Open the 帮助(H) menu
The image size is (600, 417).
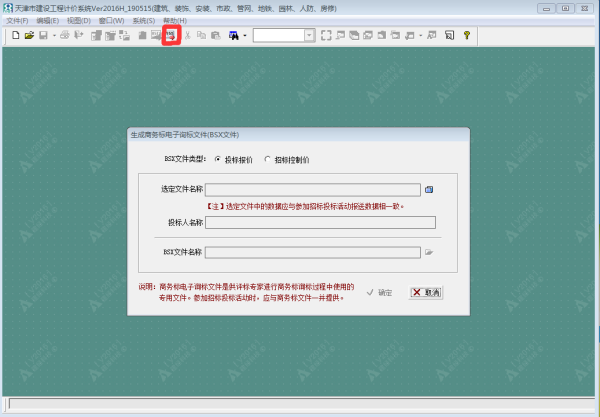(x=174, y=20)
